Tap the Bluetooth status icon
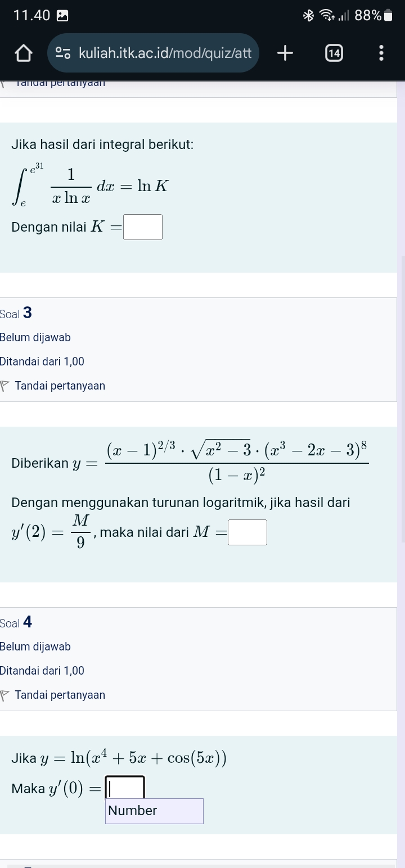Screen dimensions: 405x868 (x=309, y=15)
